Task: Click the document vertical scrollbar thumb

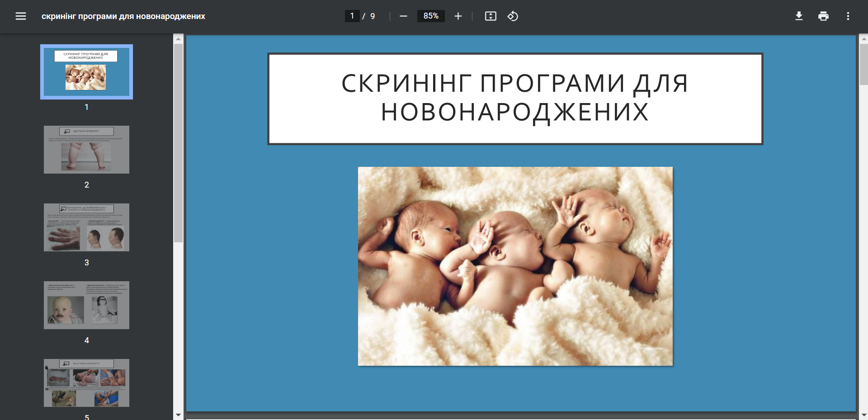Action: pyautogui.click(x=863, y=64)
